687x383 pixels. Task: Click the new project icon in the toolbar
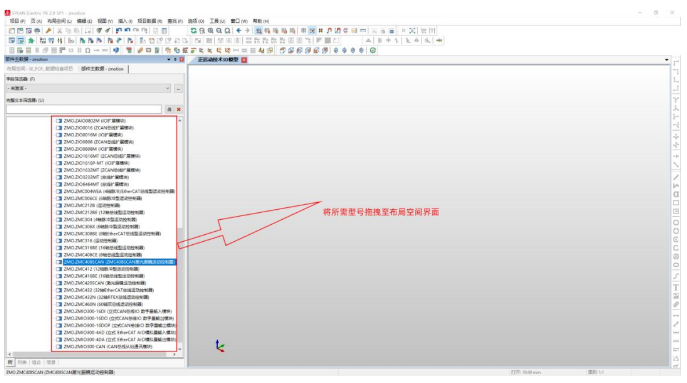[12, 31]
